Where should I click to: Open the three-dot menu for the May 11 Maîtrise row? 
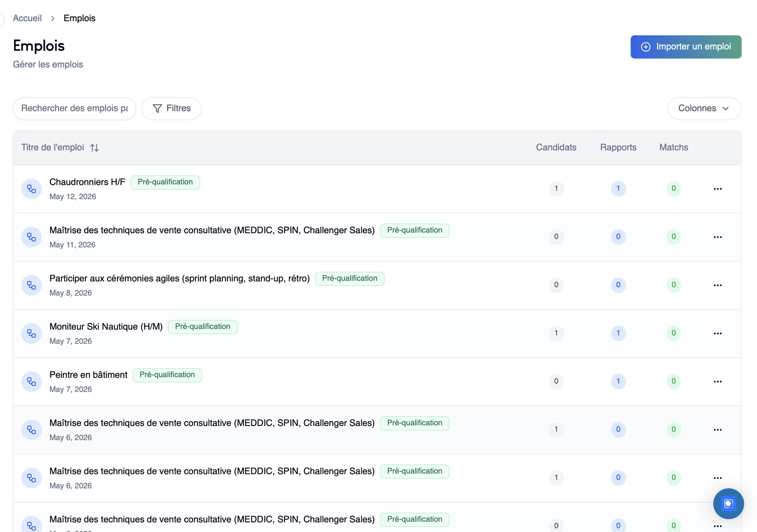(718, 237)
